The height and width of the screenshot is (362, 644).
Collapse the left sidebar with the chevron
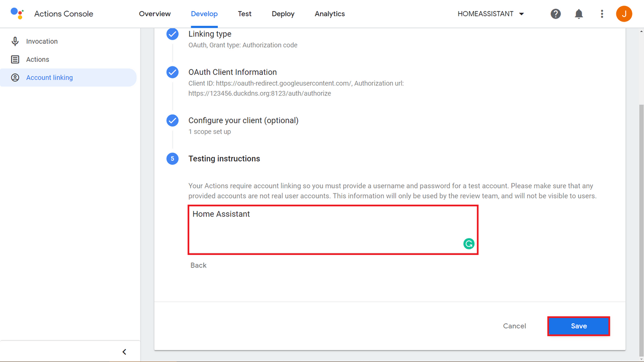(x=124, y=352)
